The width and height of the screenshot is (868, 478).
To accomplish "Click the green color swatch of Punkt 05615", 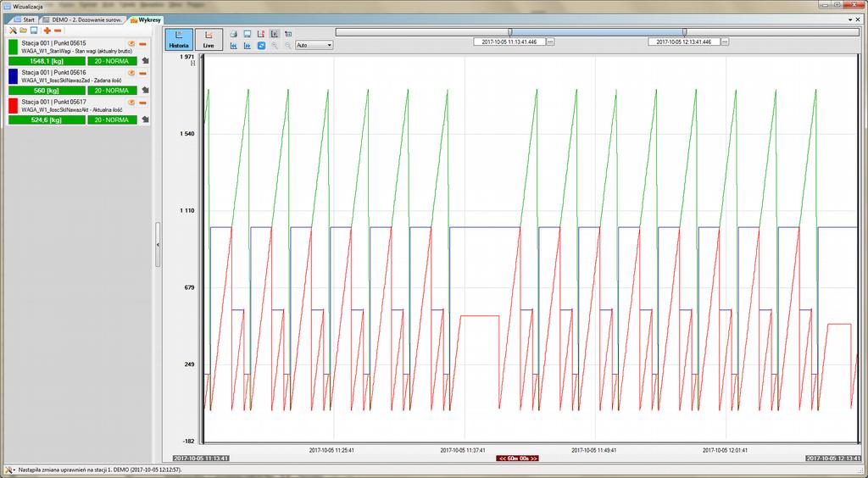I will point(14,47).
